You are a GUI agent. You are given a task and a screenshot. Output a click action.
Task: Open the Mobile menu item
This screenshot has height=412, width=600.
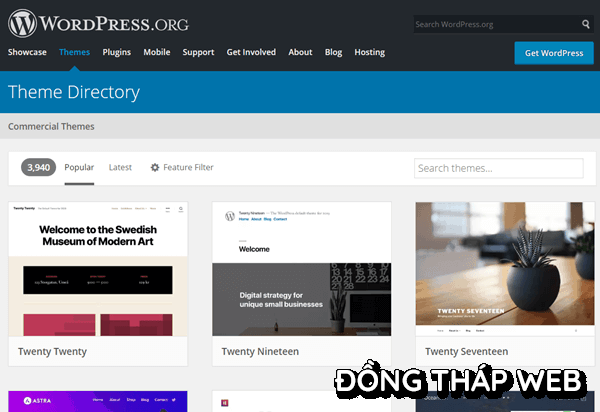point(157,52)
